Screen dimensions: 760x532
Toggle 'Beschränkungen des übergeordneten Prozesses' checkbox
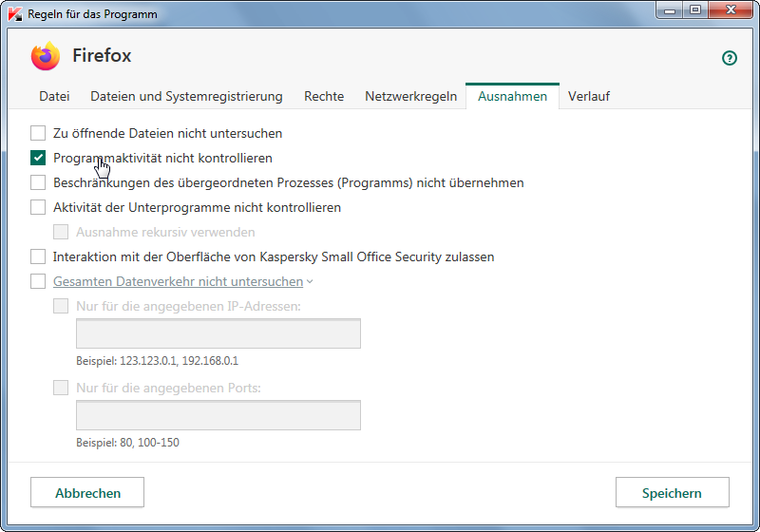38,182
